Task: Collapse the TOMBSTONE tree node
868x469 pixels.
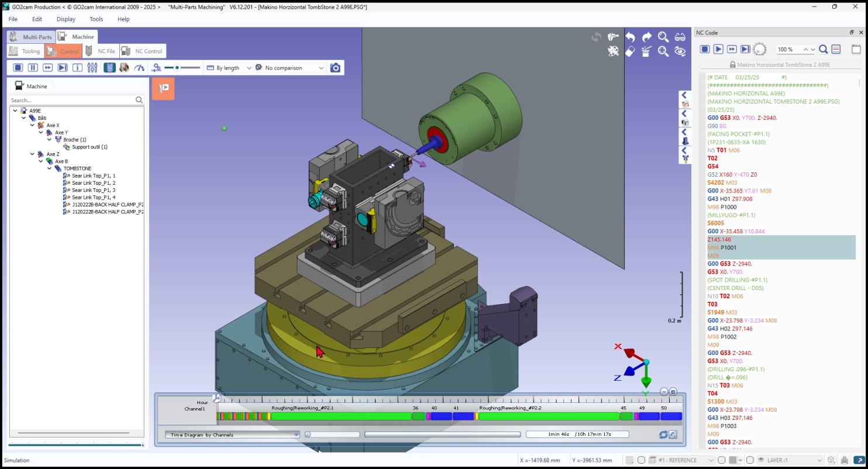Action: coord(49,168)
